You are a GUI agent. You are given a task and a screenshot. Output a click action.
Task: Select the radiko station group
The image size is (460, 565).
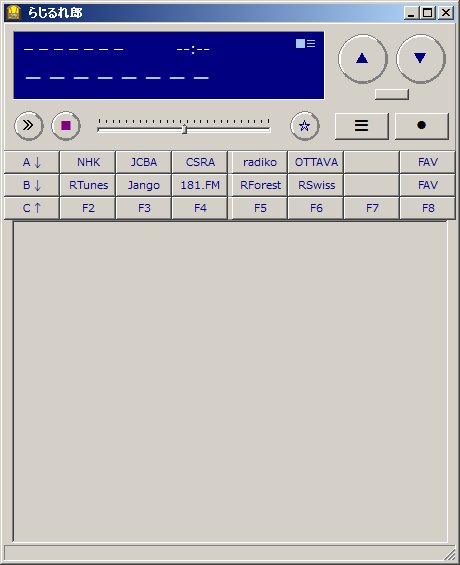click(x=260, y=162)
